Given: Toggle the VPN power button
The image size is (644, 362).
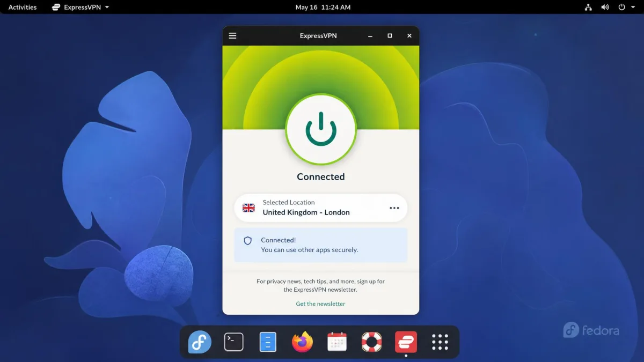Looking at the screenshot, I should 321,129.
